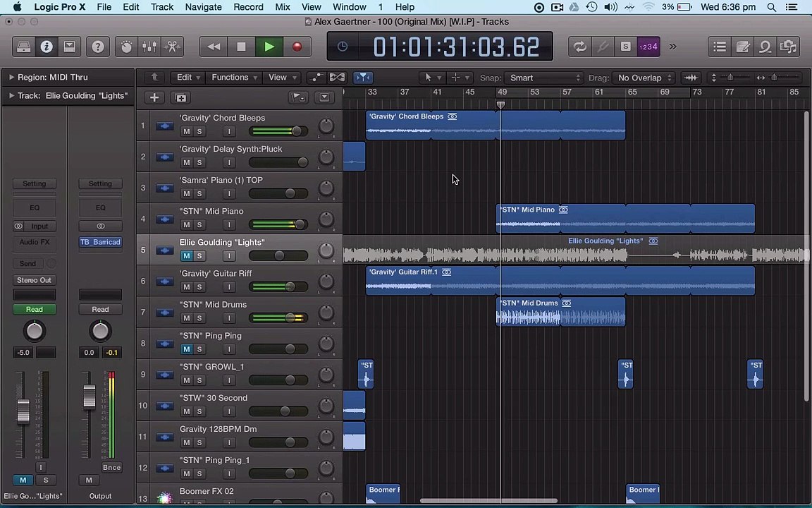This screenshot has height=508, width=812.
Task: Toggle the purple 1234 count-in button
Action: tap(648, 47)
